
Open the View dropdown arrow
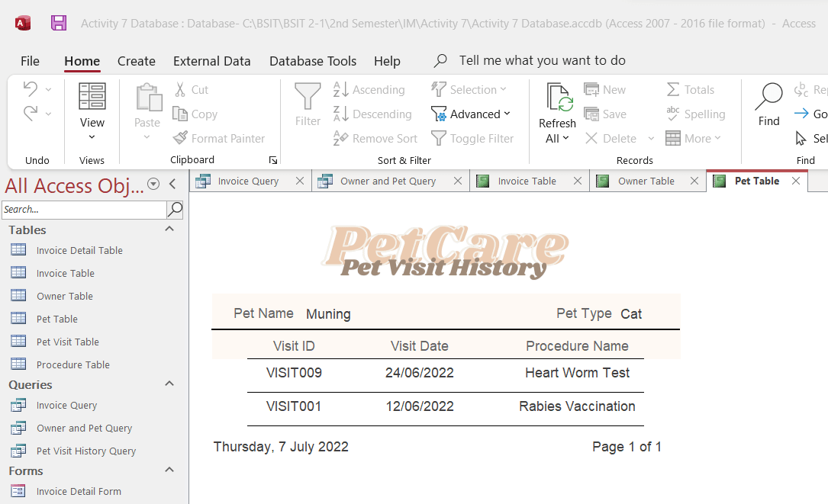click(92, 137)
